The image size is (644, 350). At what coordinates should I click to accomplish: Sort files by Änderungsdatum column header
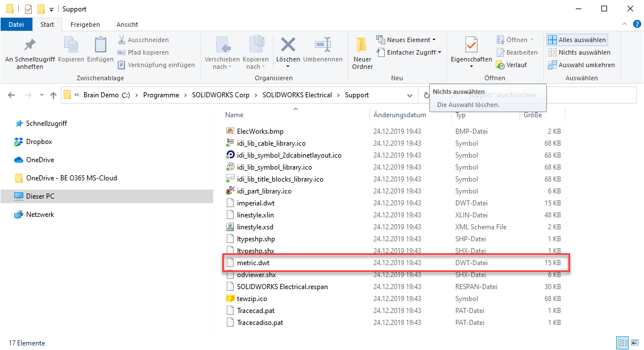click(400, 115)
